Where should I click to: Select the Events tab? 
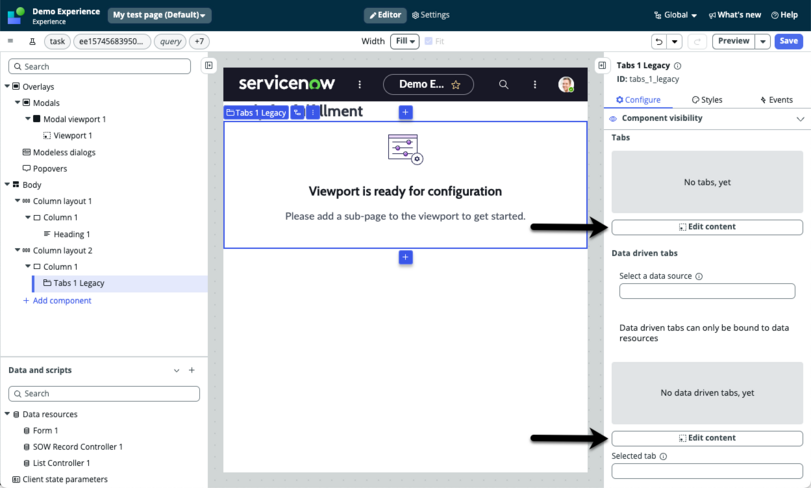coord(776,100)
